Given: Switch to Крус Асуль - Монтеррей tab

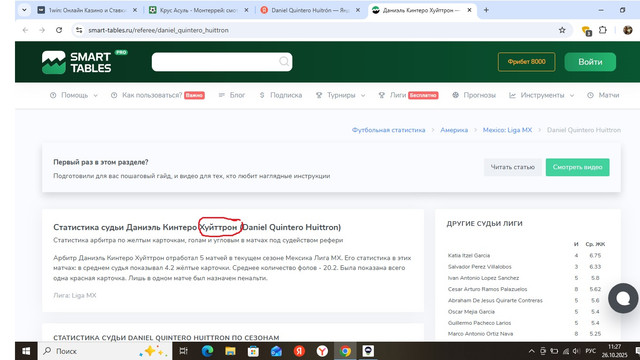Looking at the screenshot, I should coord(198,10).
